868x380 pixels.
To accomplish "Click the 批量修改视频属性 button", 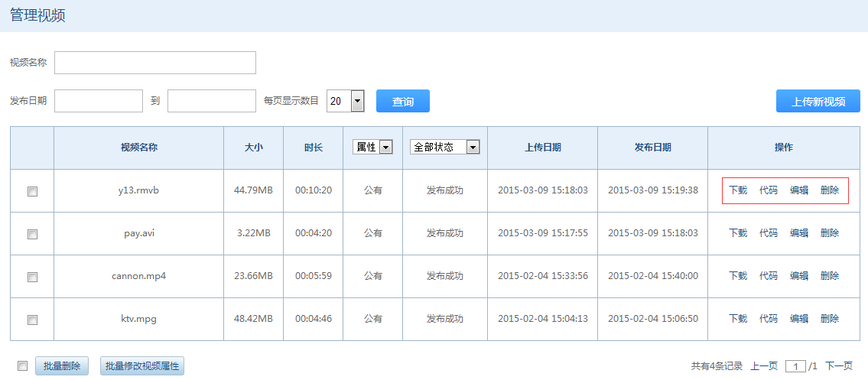I will [x=142, y=366].
